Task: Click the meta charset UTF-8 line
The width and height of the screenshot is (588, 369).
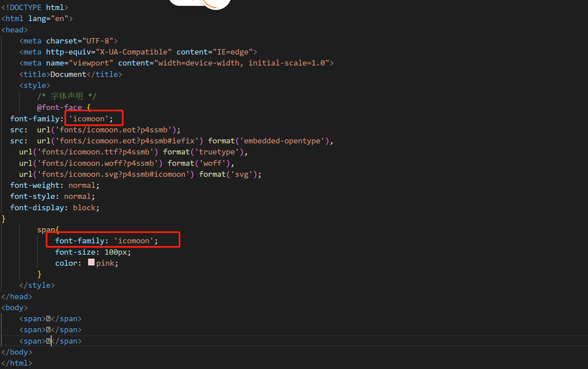Action: (68, 41)
